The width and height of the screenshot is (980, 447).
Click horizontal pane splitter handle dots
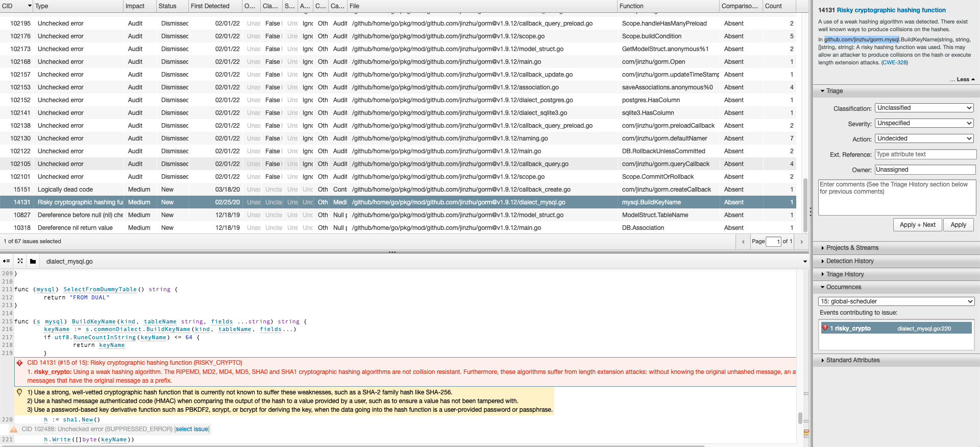coord(392,252)
